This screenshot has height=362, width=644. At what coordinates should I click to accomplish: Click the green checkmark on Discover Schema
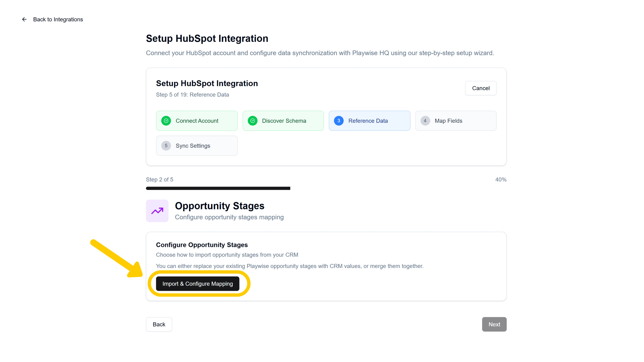[253, 121]
